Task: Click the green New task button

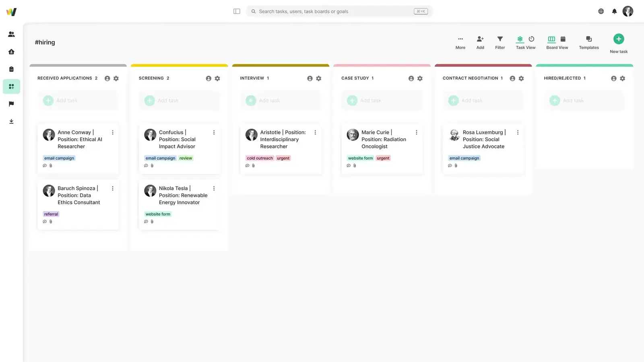Action: click(x=619, y=39)
